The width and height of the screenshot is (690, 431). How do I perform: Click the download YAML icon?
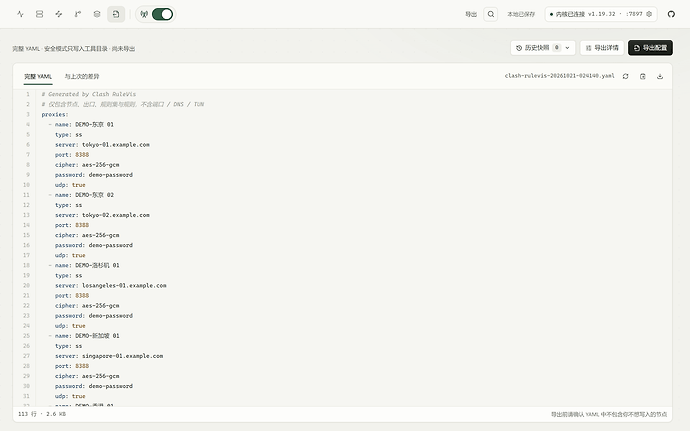tap(660, 76)
